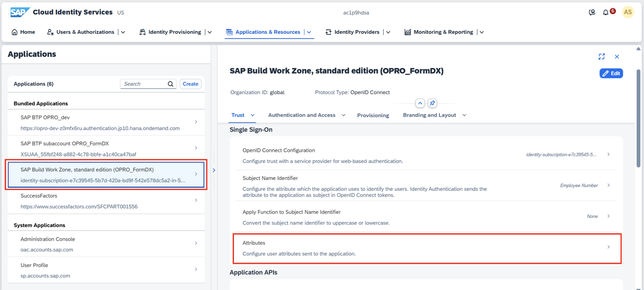Click the Create application button
The image size is (644, 290).
pyautogui.click(x=191, y=84)
